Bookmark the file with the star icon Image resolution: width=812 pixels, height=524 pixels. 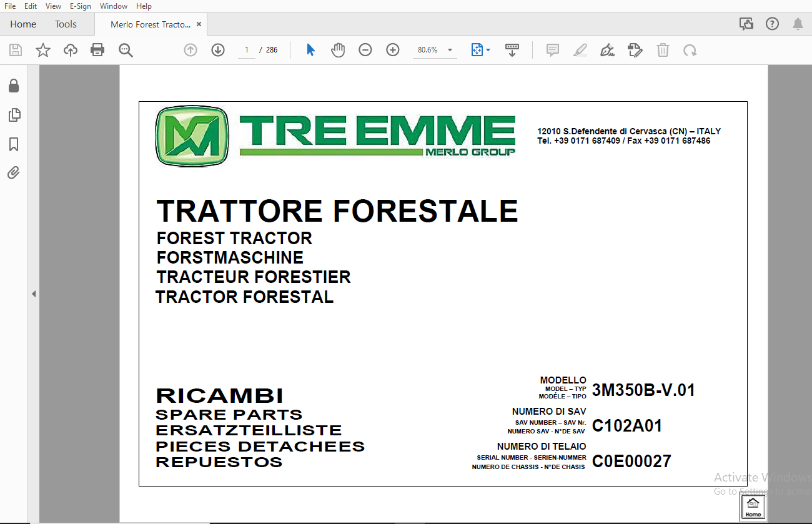click(43, 50)
